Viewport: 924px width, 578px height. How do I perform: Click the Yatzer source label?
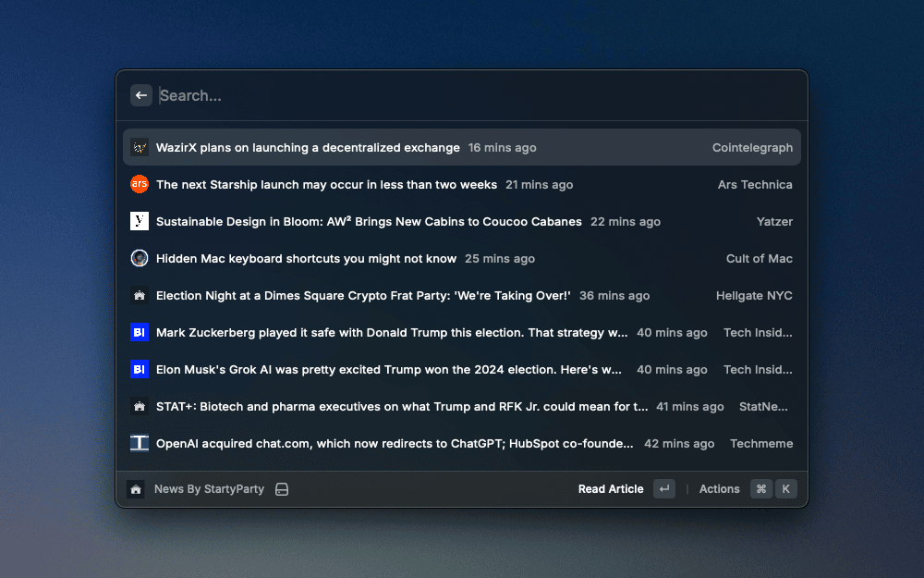click(x=774, y=222)
